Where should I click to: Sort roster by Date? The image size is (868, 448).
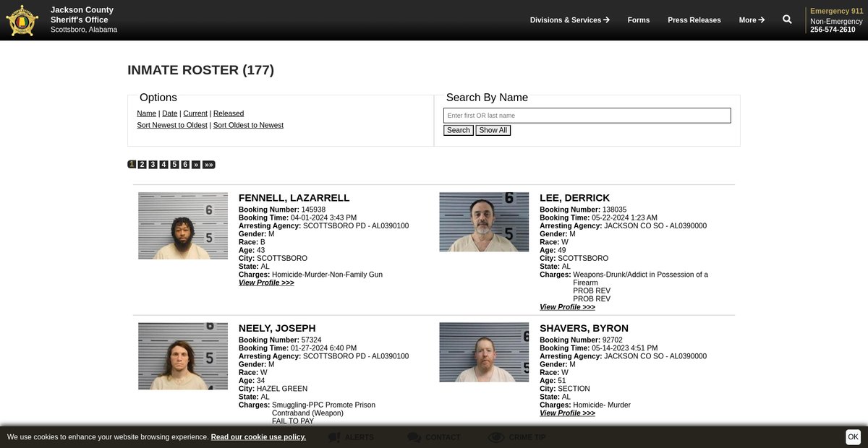tap(169, 113)
